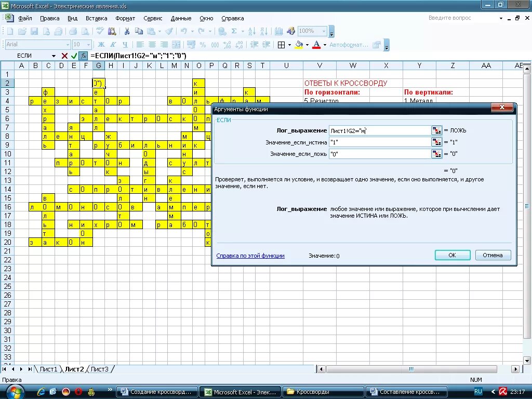Cancel formula entry with red X
This screenshot has height=399, width=532.
(64, 56)
